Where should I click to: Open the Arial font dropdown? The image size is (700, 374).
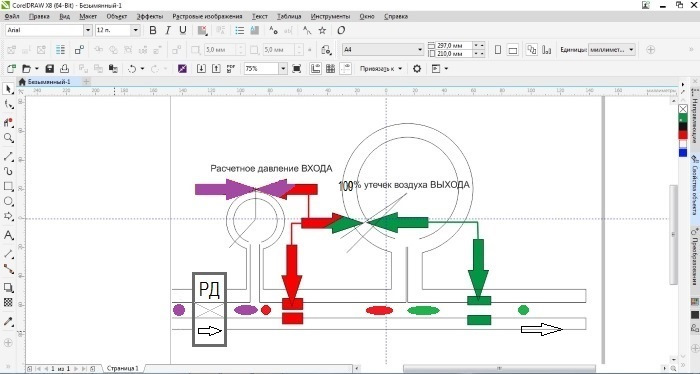[88, 30]
